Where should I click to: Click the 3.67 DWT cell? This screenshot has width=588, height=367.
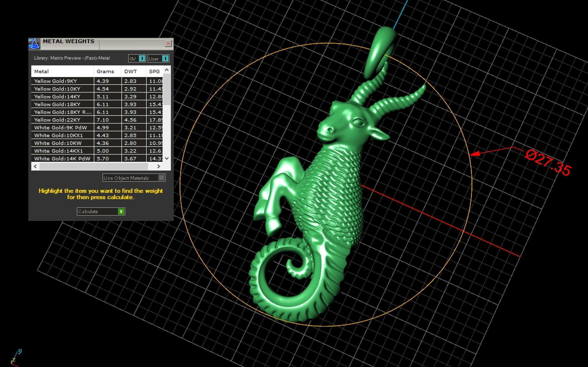134,158
